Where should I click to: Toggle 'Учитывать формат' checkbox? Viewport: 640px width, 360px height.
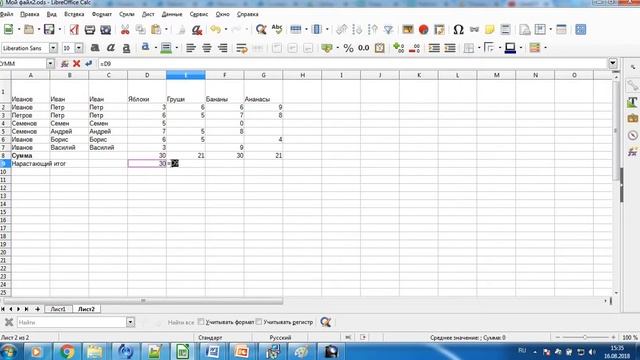pos(201,322)
